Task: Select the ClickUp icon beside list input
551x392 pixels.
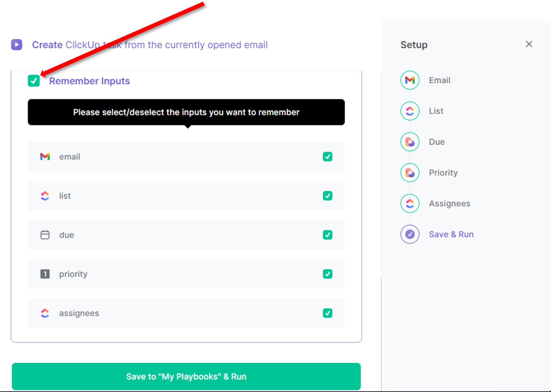Action: [x=45, y=196]
